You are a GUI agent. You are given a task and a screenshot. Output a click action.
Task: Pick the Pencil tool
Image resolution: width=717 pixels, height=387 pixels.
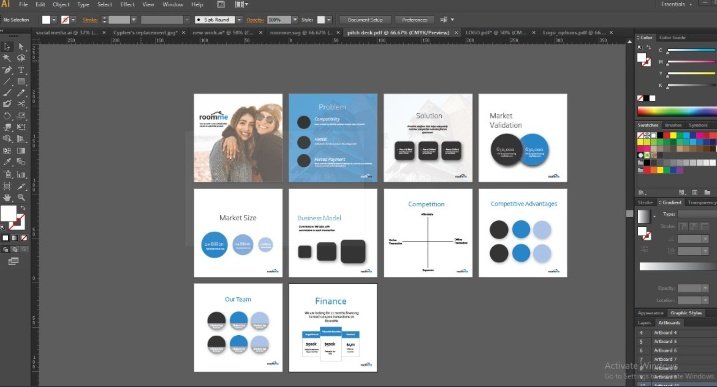(21, 93)
